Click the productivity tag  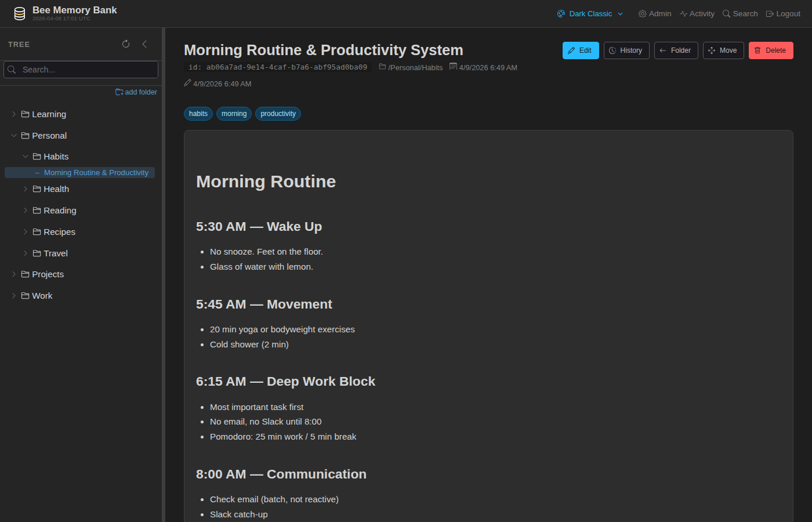coord(278,114)
